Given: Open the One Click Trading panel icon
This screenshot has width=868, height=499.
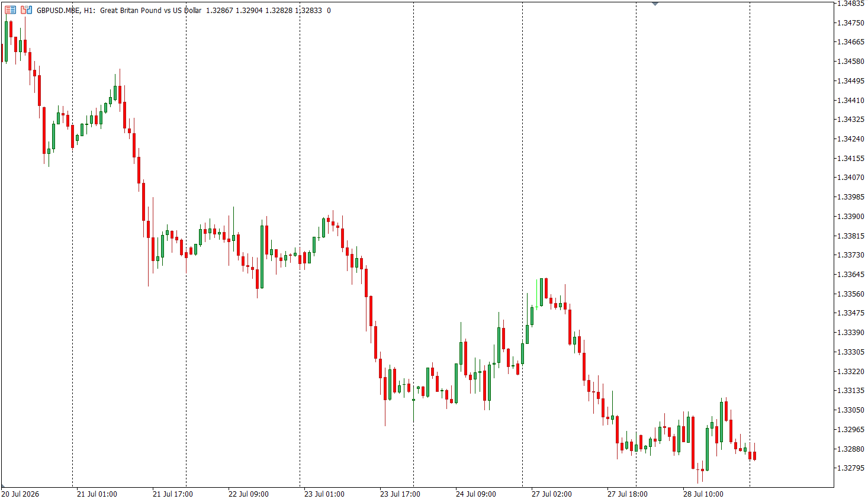Looking at the screenshot, I should point(10,10).
